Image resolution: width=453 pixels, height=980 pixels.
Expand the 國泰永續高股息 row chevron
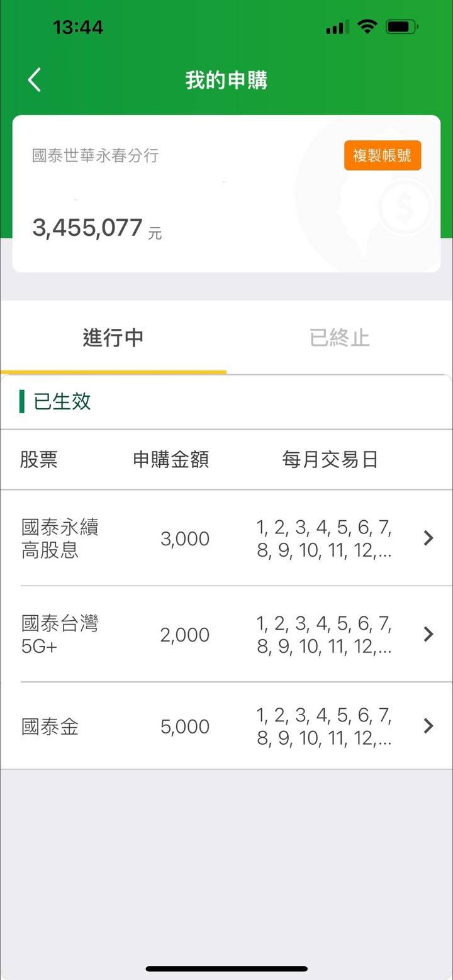[428, 538]
